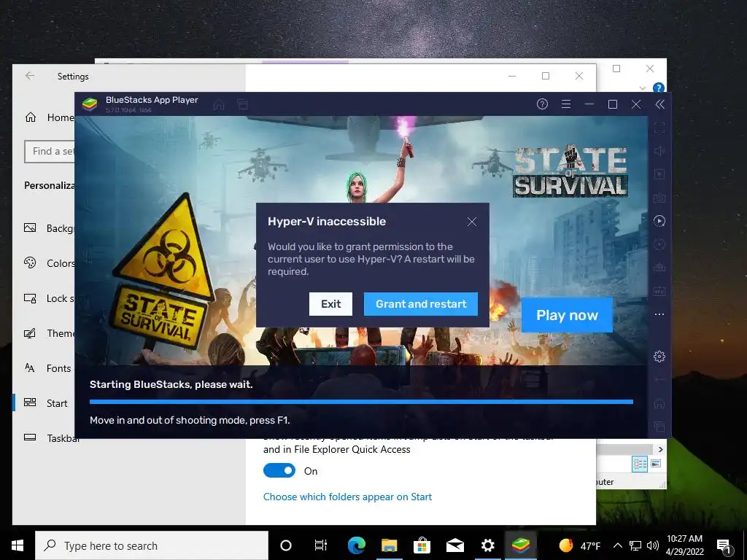Close the Hyper-V inaccessible dialog with X
Screen dimensions: 747x560
(472, 222)
